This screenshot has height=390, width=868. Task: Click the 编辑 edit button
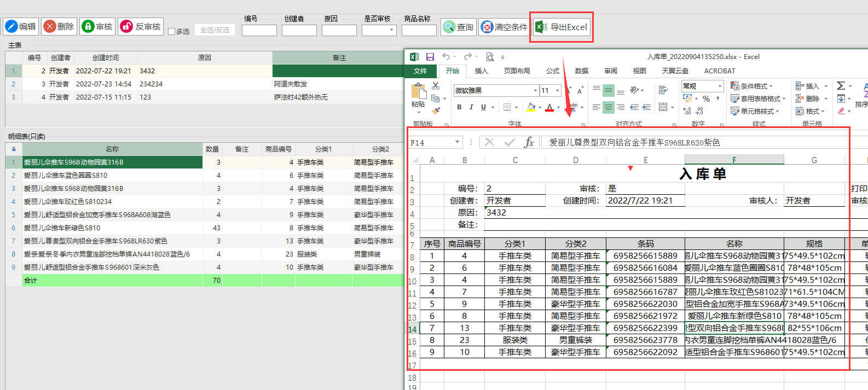(x=21, y=26)
